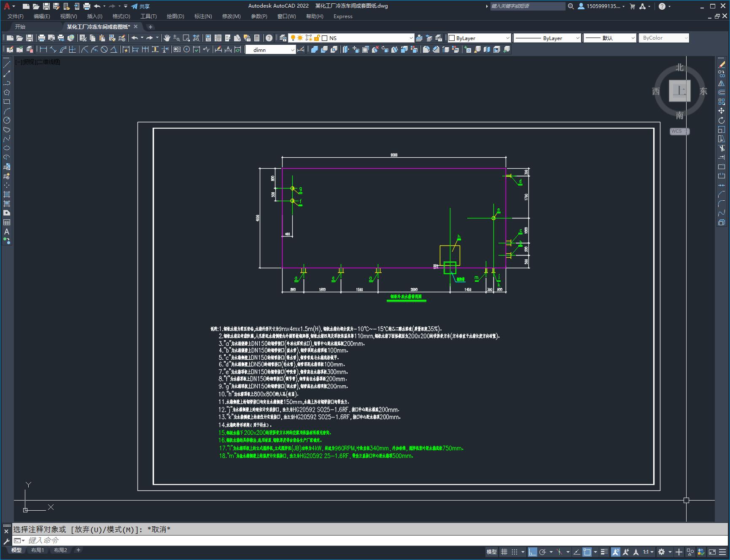Toggle the drawing grid display
Viewport: 730px width, 560px height.
504,552
